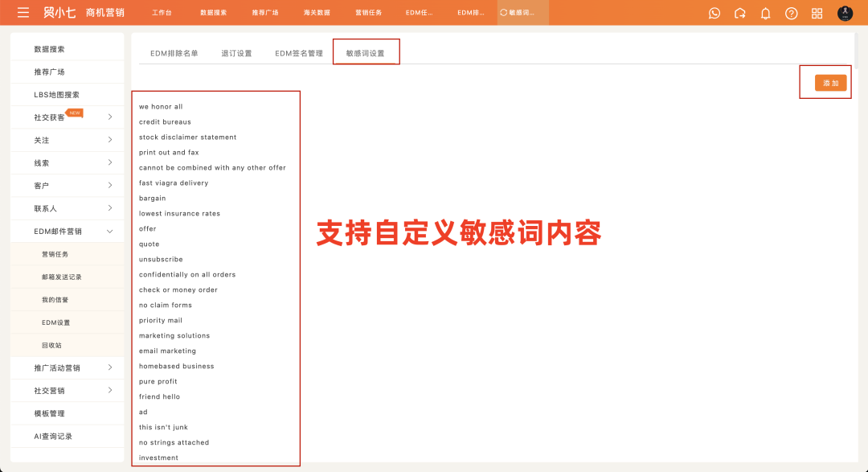
Task: Select sensitive word 'credit bureaus'
Action: pos(165,122)
